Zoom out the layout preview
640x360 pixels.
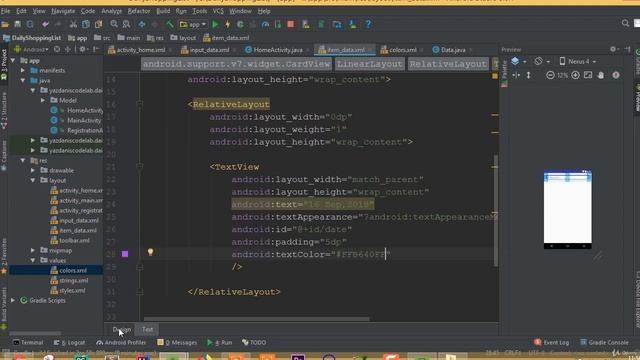tap(550, 75)
